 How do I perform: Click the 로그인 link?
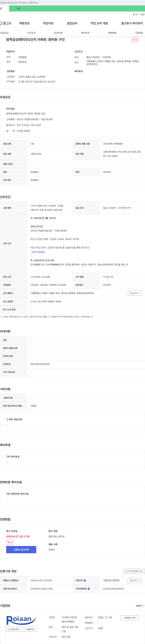click(135, 15)
